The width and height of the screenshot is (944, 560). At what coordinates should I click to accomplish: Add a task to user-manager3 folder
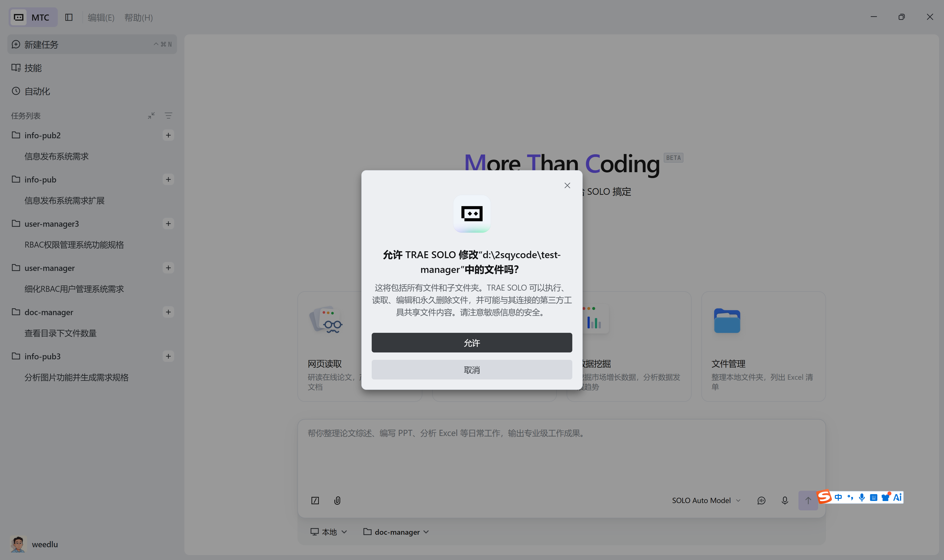click(168, 224)
